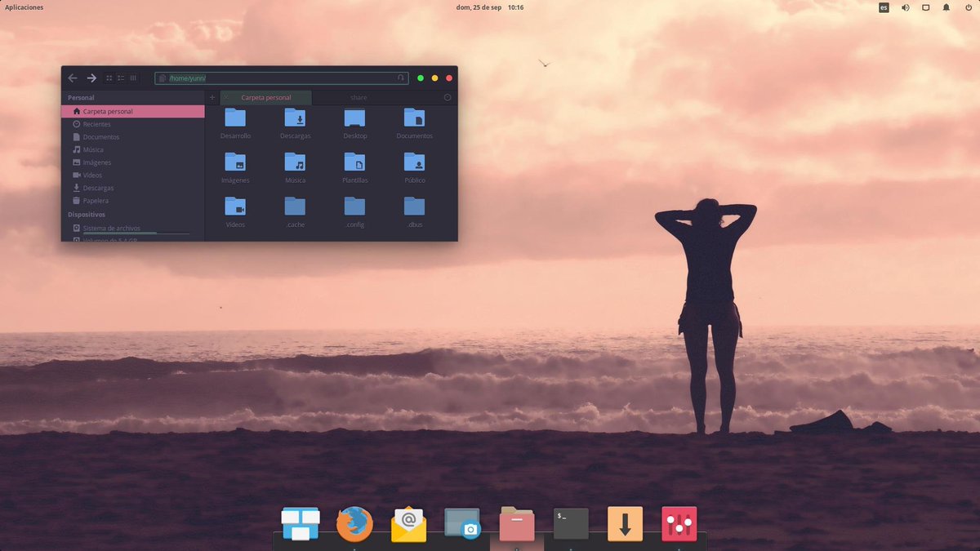This screenshot has height=551, width=980.
Task: Switch to icon grid view
Action: (109, 78)
